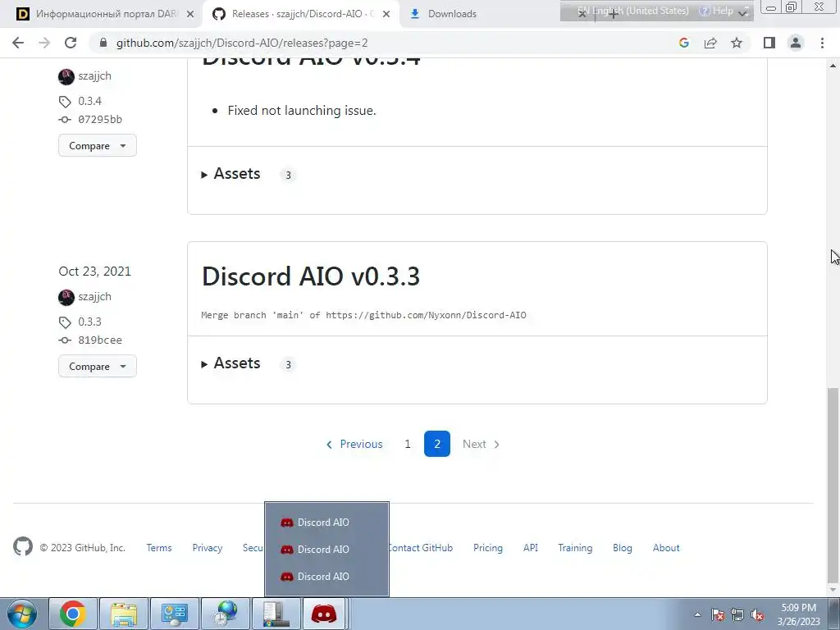The image size is (840, 630).
Task: Bookmark the page with the star icon
Action: (x=737, y=43)
